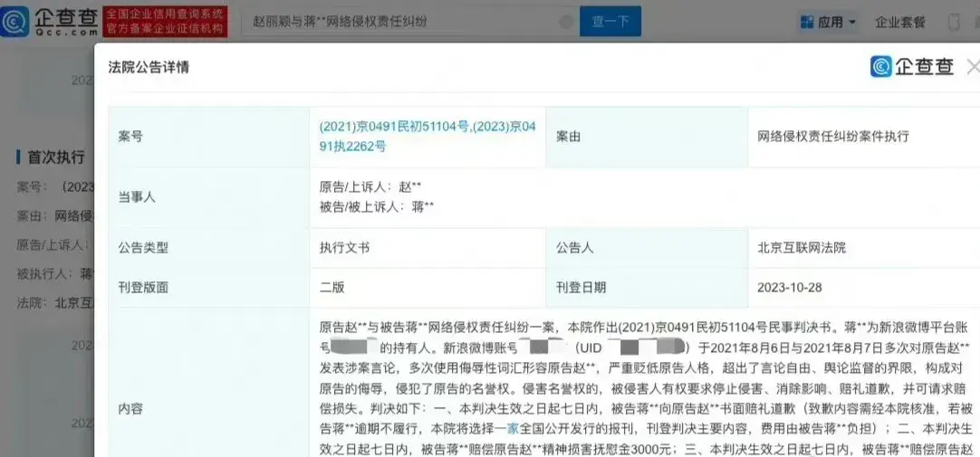
Task: Select 执行文书 cell value
Action: pyautogui.click(x=344, y=248)
